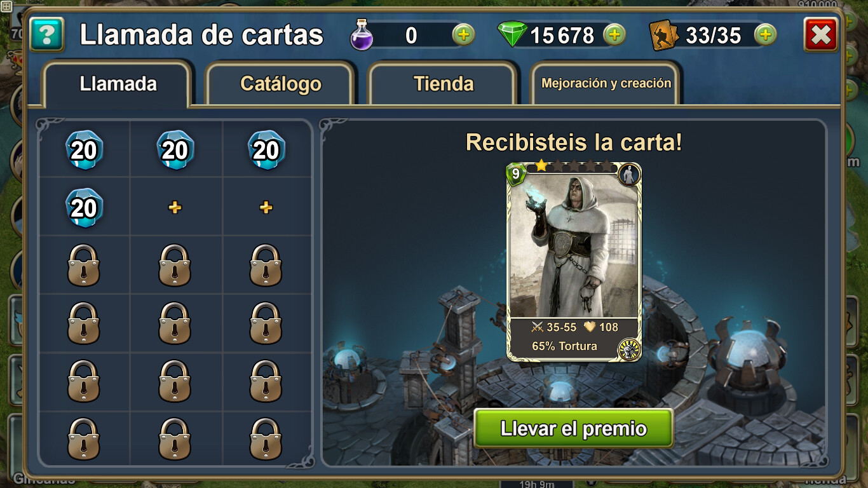
Task: Open the Tienda tab
Action: coord(444,83)
